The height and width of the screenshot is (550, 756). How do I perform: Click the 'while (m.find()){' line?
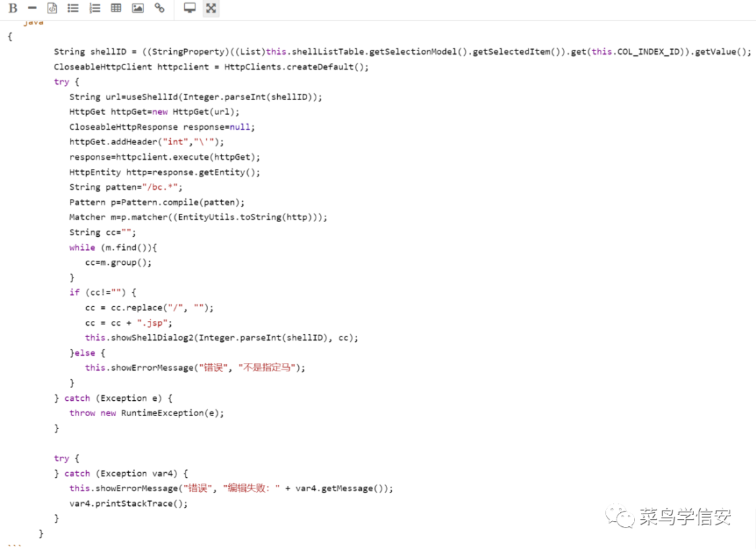click(x=113, y=247)
